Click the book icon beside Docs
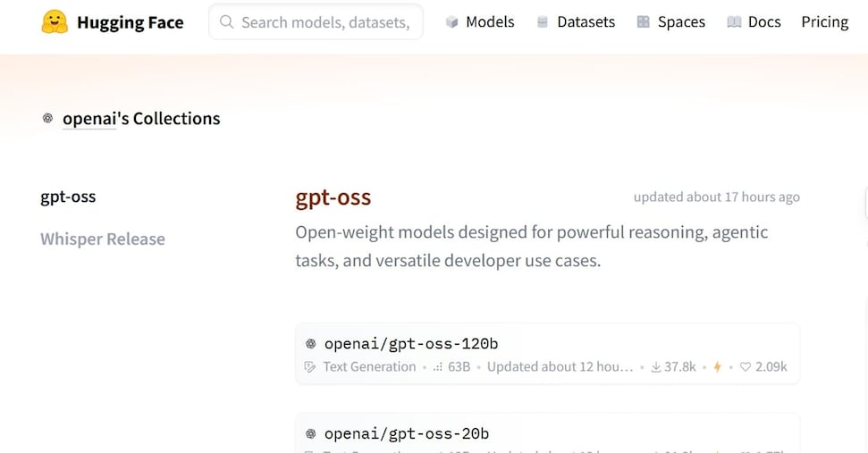The height and width of the screenshot is (453, 868). [734, 22]
